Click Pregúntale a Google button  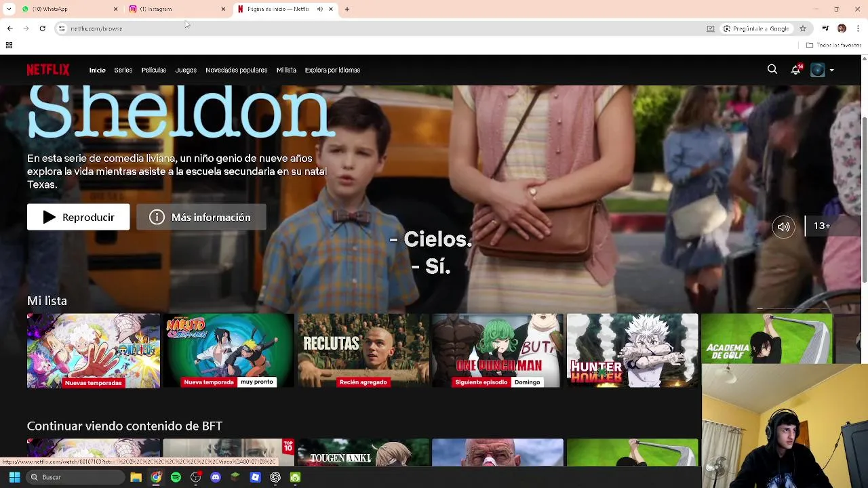pyautogui.click(x=755, y=28)
